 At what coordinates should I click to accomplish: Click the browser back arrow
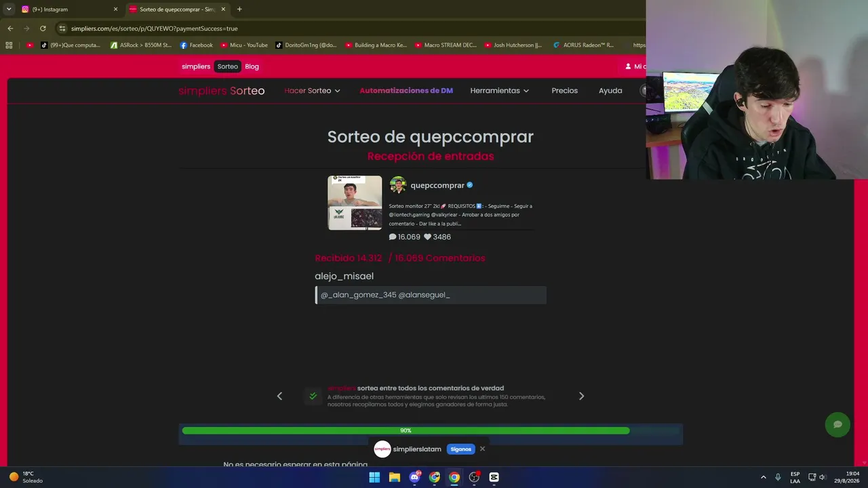tap(10, 28)
